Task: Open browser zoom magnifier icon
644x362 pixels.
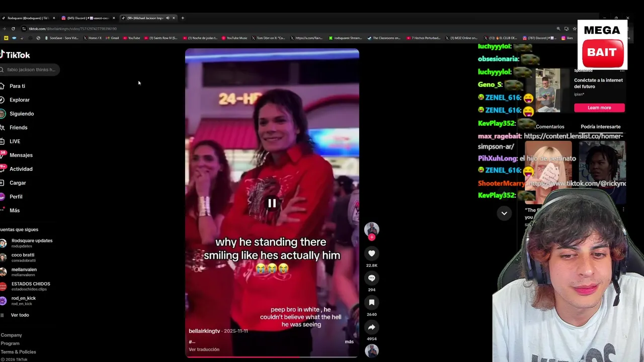Action: pyautogui.click(x=558, y=29)
